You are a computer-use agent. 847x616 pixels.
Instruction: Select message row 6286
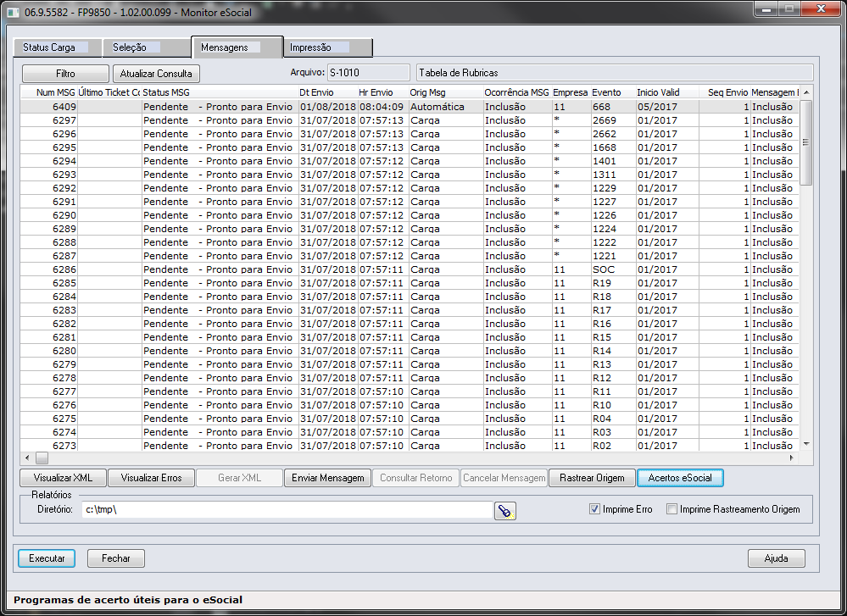[410, 269]
